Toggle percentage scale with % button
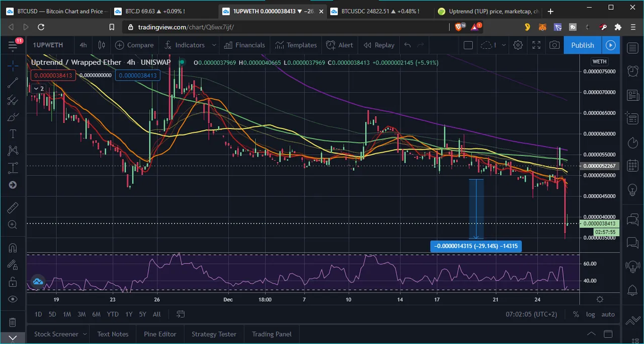644x344 pixels. pos(576,314)
